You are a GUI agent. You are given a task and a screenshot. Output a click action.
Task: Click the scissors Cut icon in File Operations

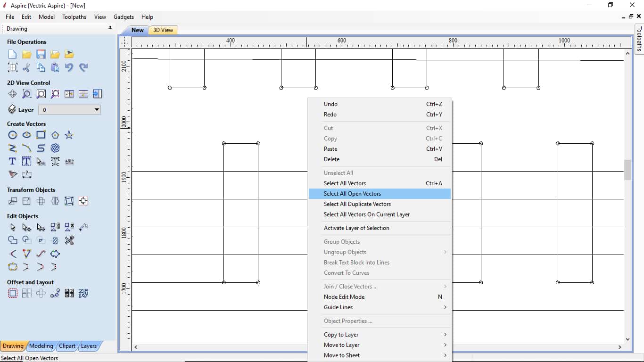point(27,67)
